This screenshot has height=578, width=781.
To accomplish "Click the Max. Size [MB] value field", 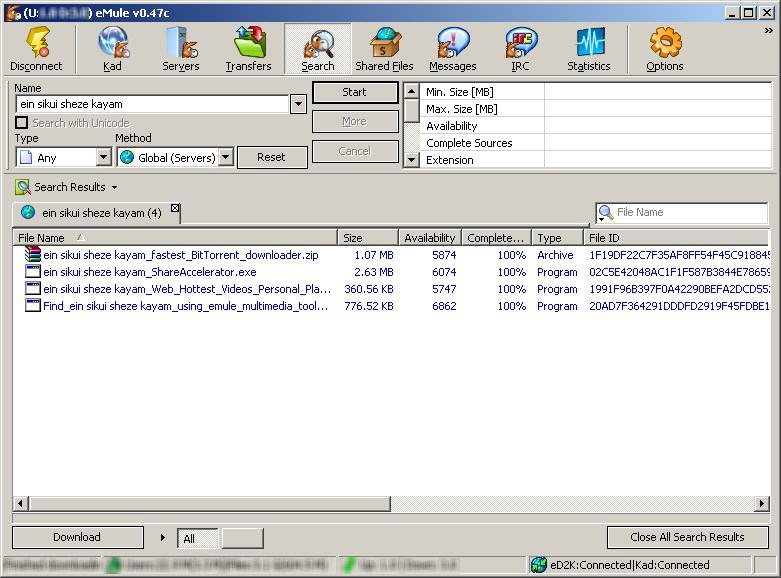I will 657,109.
